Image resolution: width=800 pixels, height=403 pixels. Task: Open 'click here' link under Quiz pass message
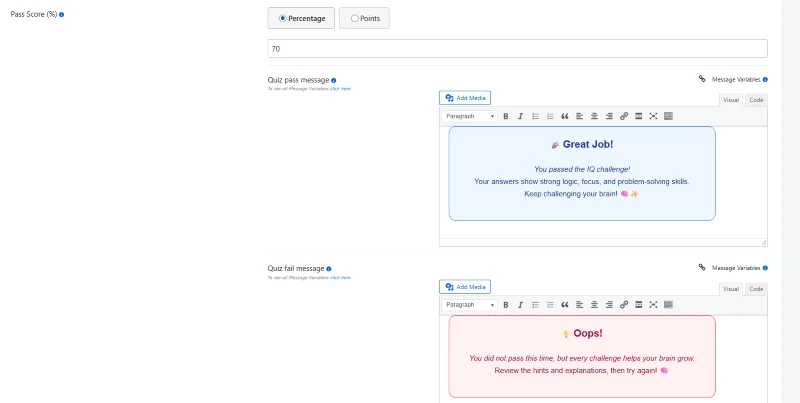tap(340, 89)
